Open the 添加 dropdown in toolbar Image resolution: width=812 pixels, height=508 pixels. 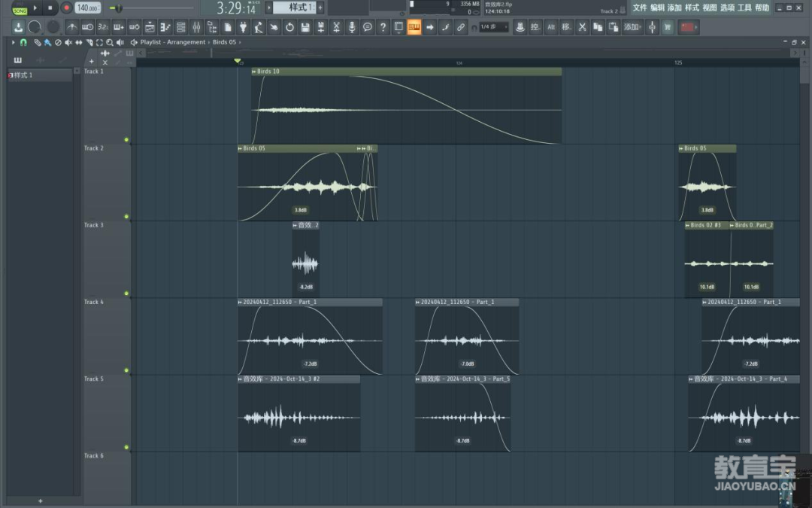coord(632,27)
